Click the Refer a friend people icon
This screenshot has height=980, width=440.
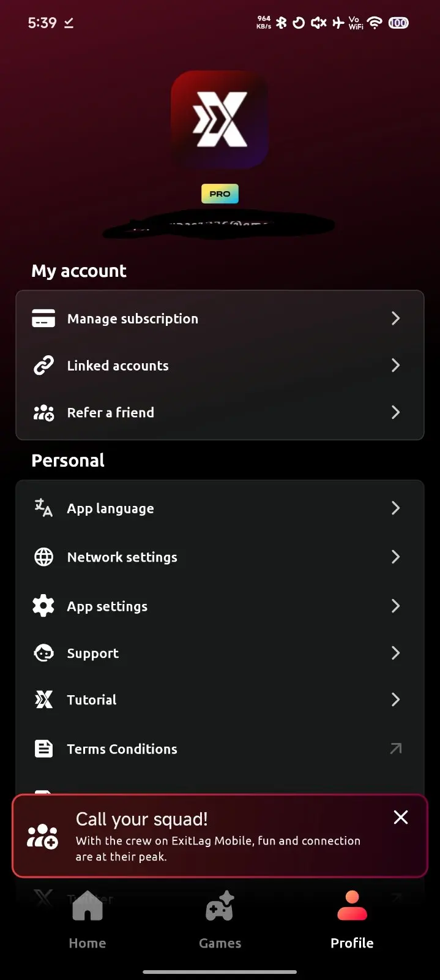click(x=43, y=412)
